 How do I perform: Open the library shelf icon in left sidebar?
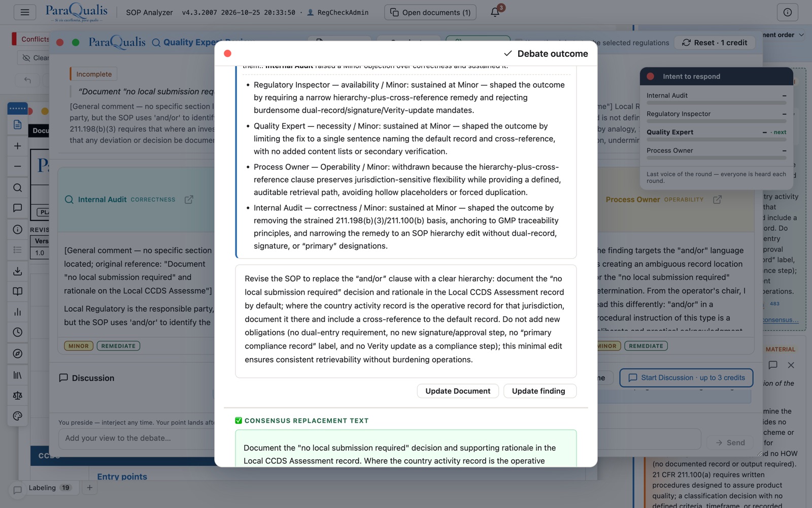17,375
